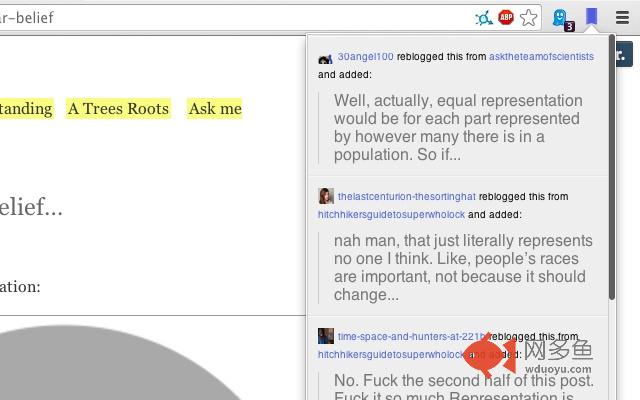Image resolution: width=640 pixels, height=400 pixels.
Task: Click the Tumblr button behind the popup
Action: tap(624, 54)
